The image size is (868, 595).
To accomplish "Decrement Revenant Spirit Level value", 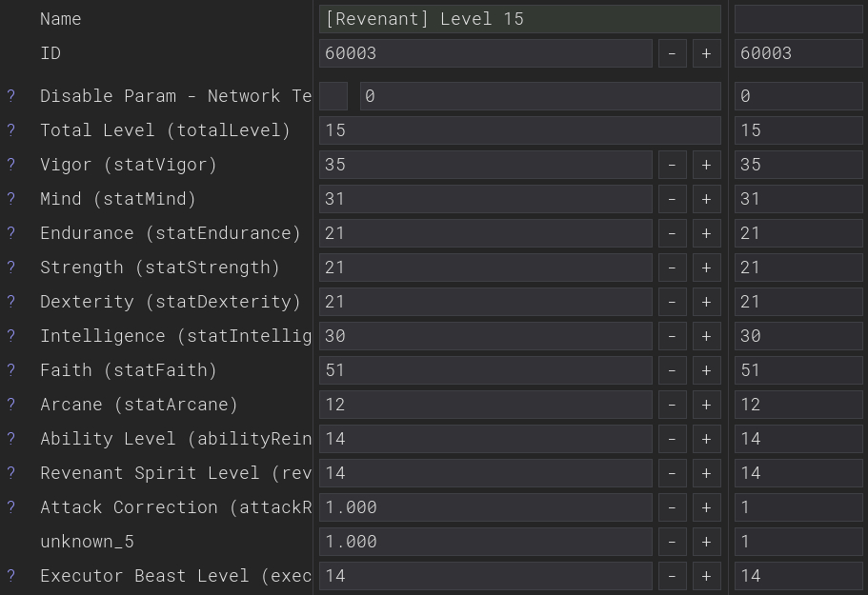I will click(x=672, y=473).
